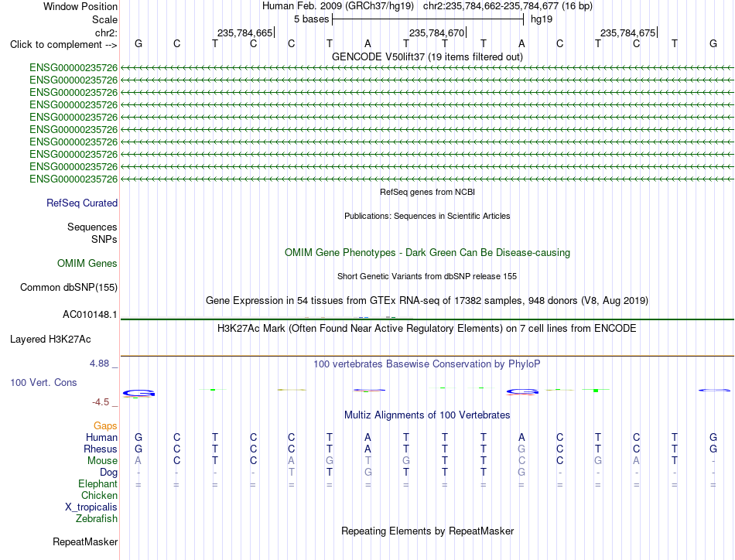
Task: Click the Human Feb. 2009 (GRCh37/hg19) text
Action: tap(338, 6)
